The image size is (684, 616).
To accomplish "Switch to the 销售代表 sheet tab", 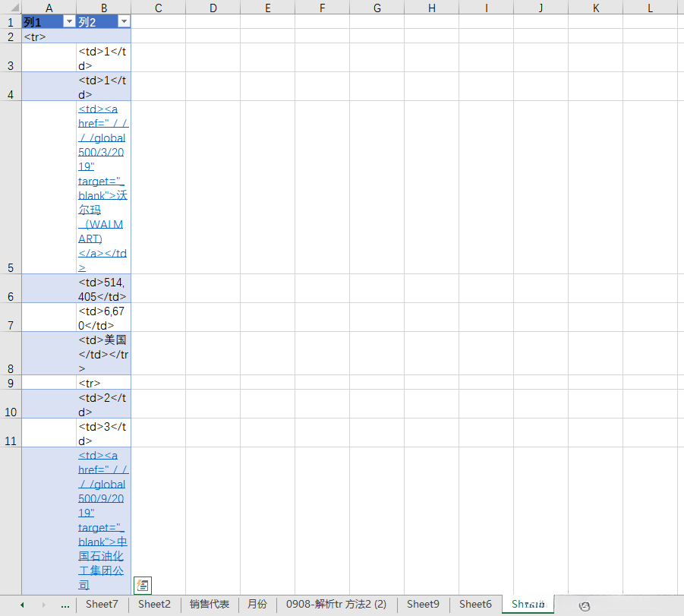I will (210, 604).
